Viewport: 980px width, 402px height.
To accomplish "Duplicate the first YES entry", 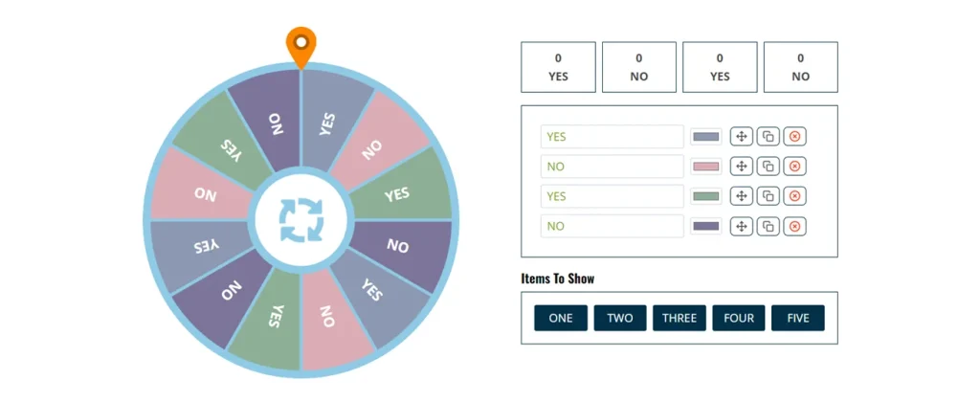I will pos(768,136).
